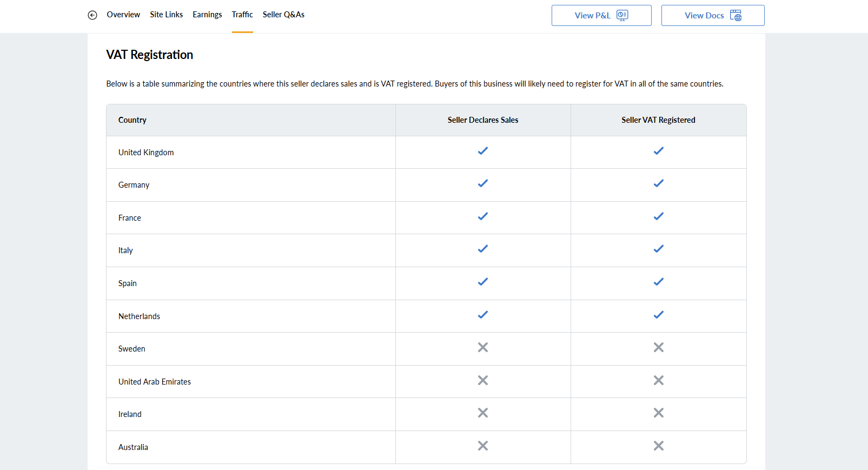The image size is (868, 470).
Task: Switch to the Site Links tab
Action: click(x=166, y=15)
